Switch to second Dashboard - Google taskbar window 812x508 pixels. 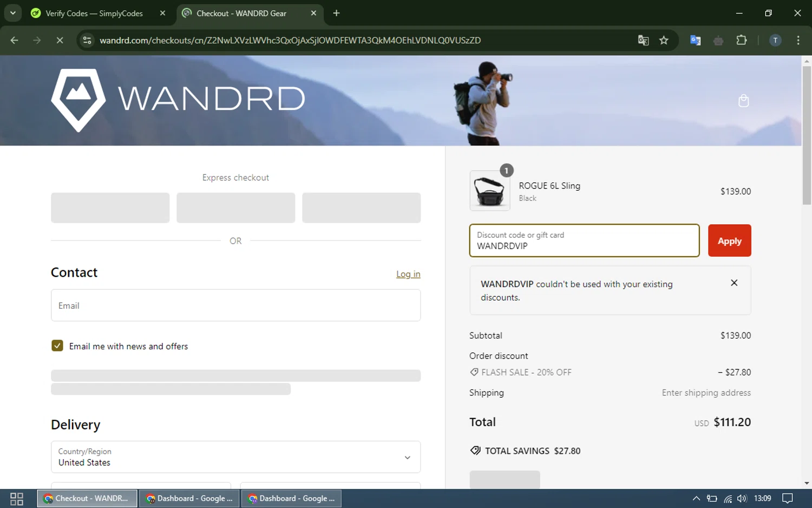pos(292,498)
